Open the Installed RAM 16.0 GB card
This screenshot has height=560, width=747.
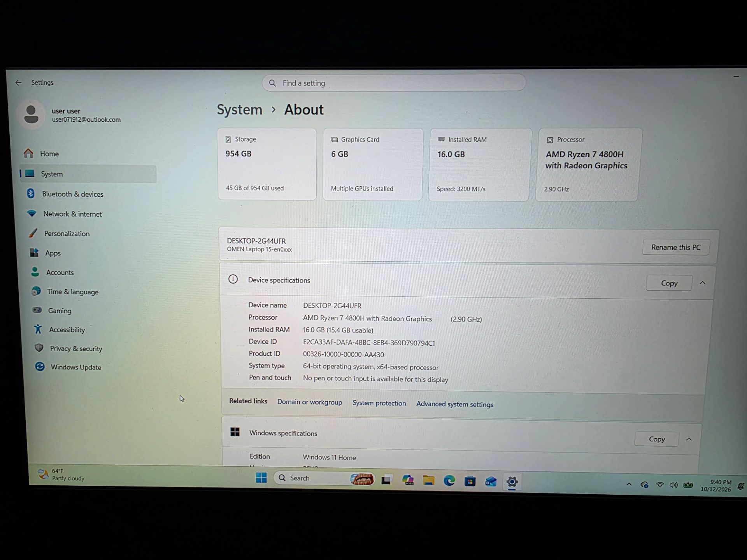(479, 165)
